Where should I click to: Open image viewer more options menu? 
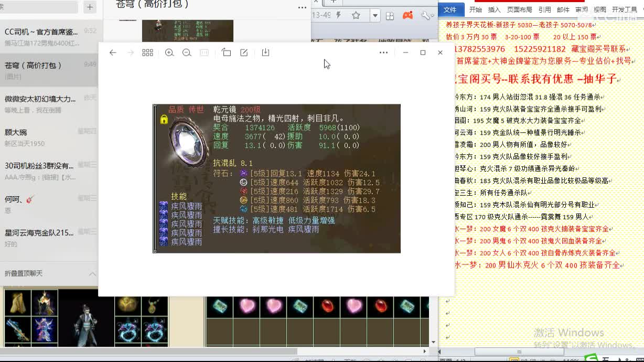(383, 52)
